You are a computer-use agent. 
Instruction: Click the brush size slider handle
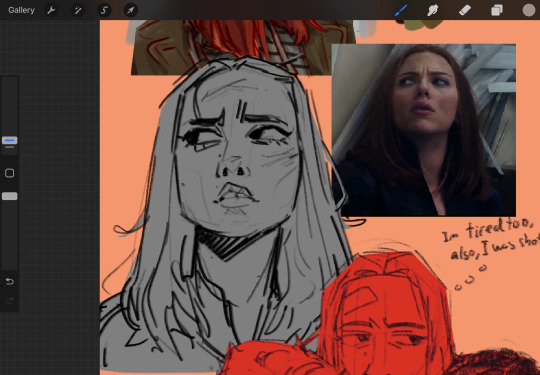click(x=10, y=140)
